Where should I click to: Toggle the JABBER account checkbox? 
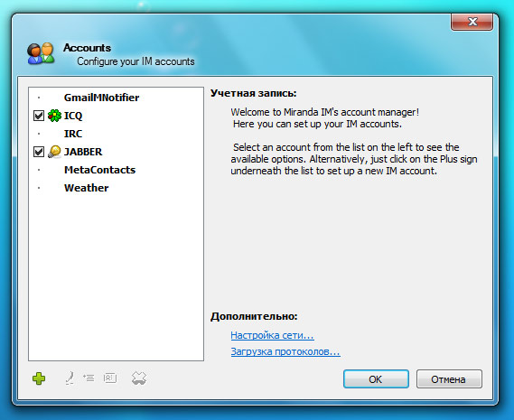point(39,152)
